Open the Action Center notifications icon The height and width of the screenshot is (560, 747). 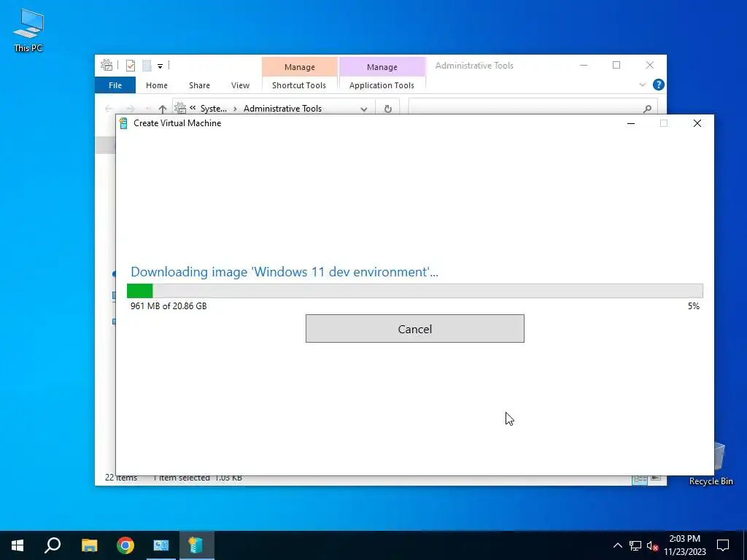(723, 545)
